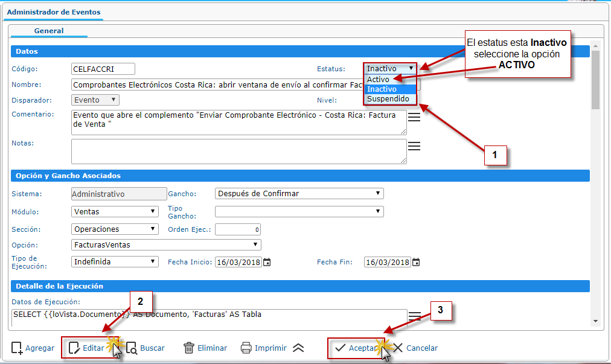
Task: Expand the Tipo de Ejecución Indefinida dropdown
Action: coord(114,262)
